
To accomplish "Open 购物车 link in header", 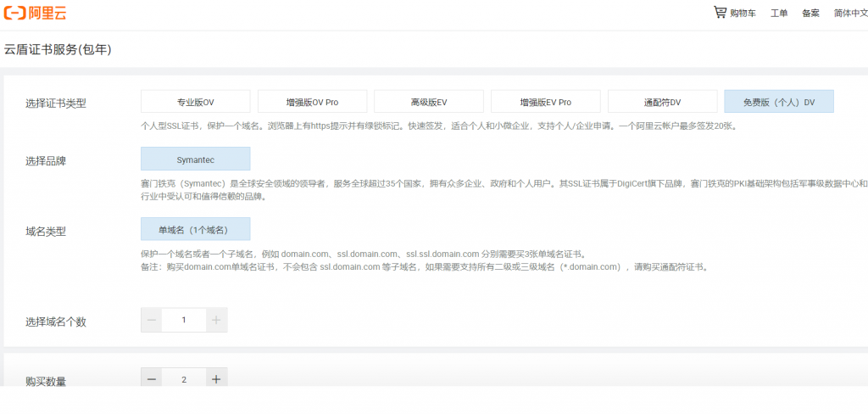I will [743, 14].
